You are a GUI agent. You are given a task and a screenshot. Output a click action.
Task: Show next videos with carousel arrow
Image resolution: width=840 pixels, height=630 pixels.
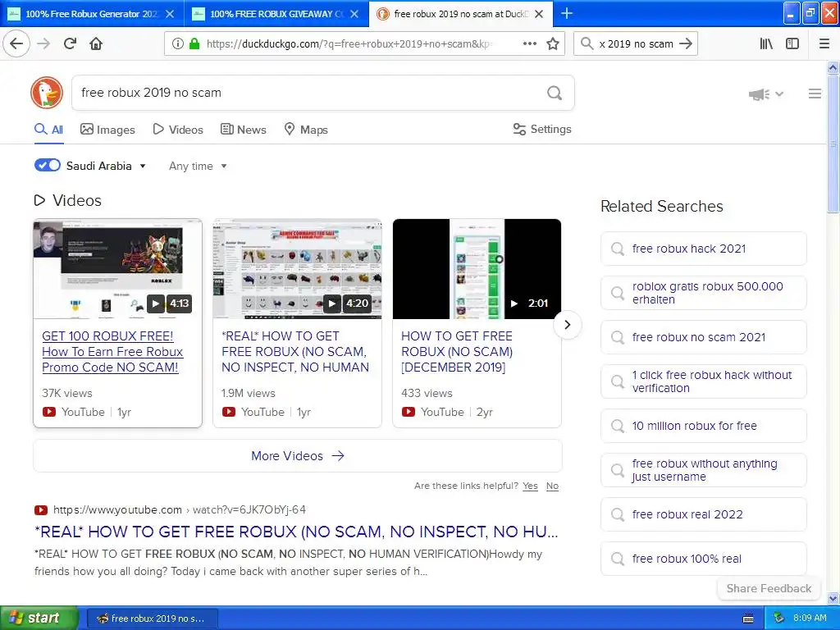point(568,325)
